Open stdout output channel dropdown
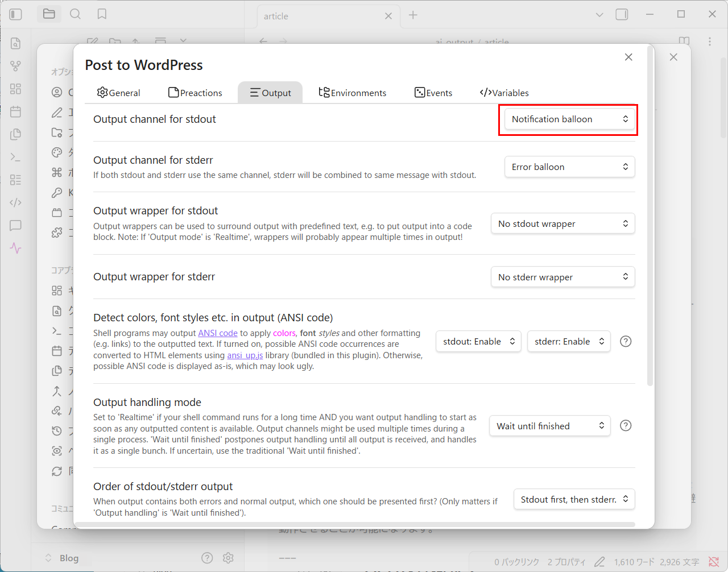The image size is (728, 572). (569, 119)
